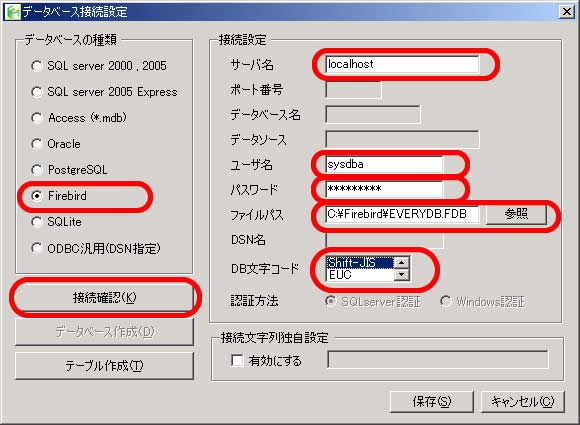Click the 接続確認(K) button
Screen dimensions: 580x425
click(104, 297)
